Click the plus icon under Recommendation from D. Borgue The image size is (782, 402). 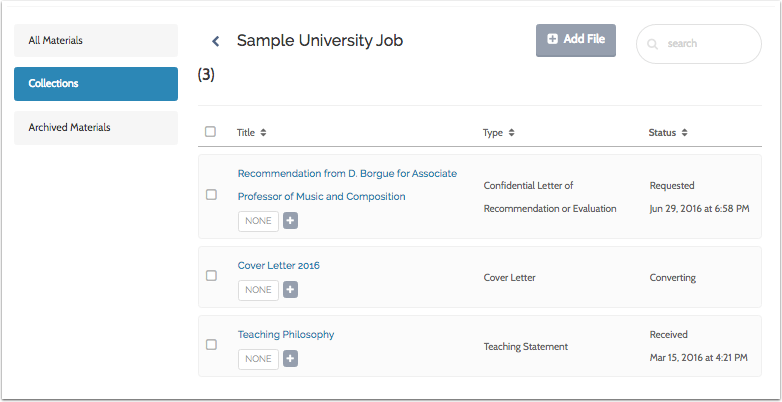click(x=290, y=220)
